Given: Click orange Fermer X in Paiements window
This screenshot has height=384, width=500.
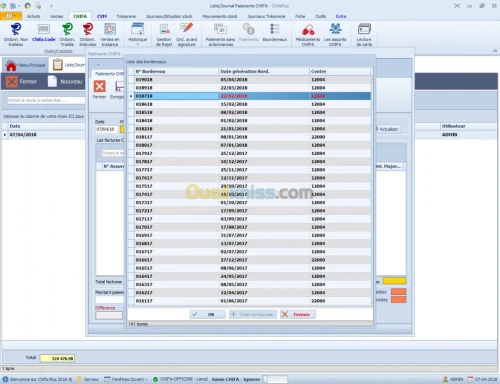Looking at the screenshot, I should click(x=99, y=86).
